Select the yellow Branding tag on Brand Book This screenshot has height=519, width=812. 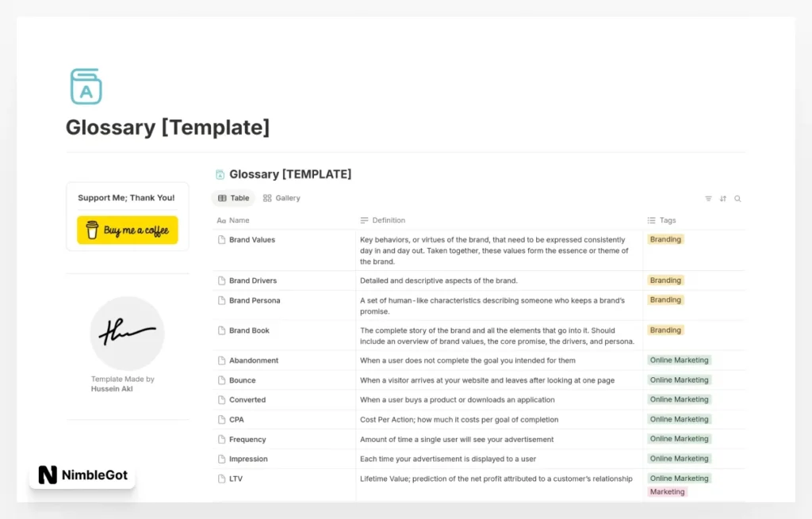[x=665, y=330]
